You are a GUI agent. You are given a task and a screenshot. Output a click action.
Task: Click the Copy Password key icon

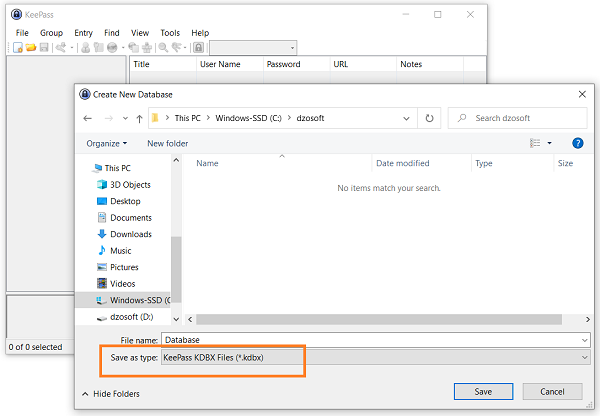(99, 47)
